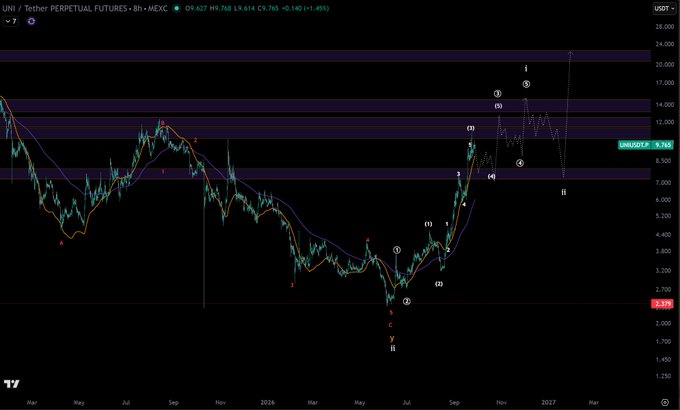This screenshot has height=410, width=680.
Task: Click the 2027 label on time axis
Action: point(549,402)
